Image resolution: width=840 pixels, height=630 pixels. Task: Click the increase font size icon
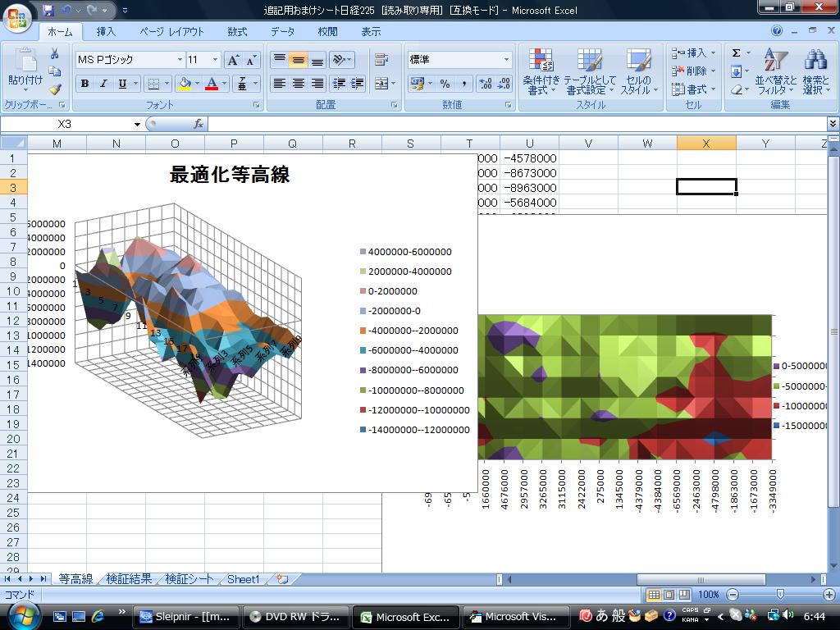pyautogui.click(x=233, y=60)
